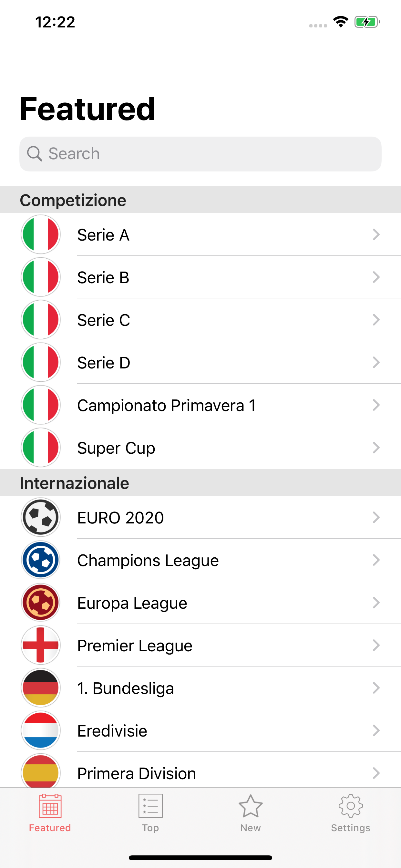Tap the chevron next to Champions League

coord(376,560)
